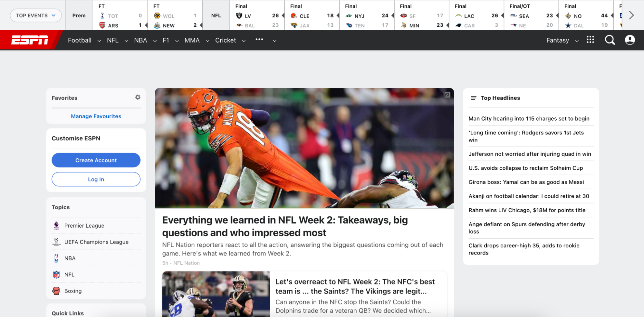Click image expand icon on main photo

447,95
